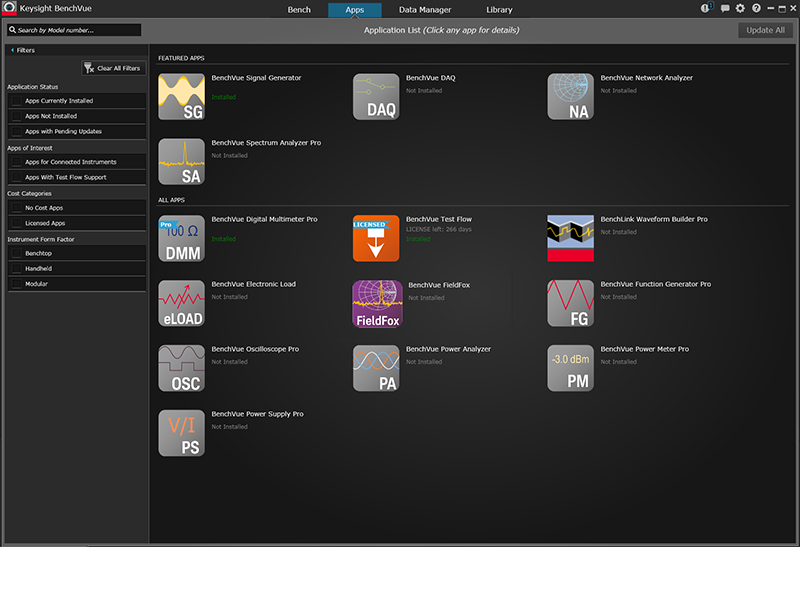Screen dimensions: 800x600
Task: Select the Network Analyzer NA icon
Action: pyautogui.click(x=570, y=97)
